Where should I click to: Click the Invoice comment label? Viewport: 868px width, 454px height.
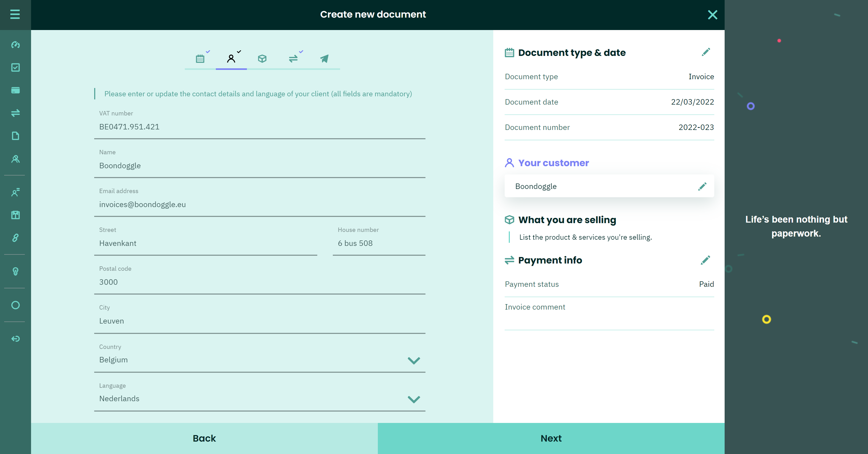click(535, 307)
